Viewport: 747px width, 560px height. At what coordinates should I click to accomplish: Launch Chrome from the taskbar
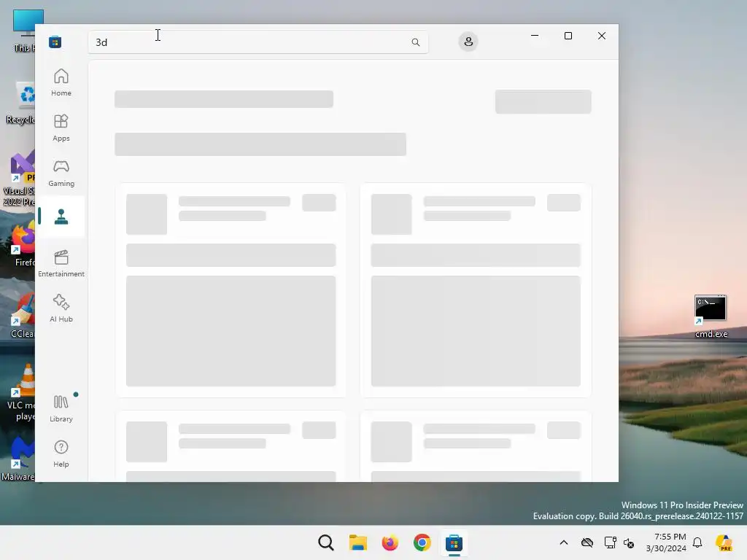[422, 542]
